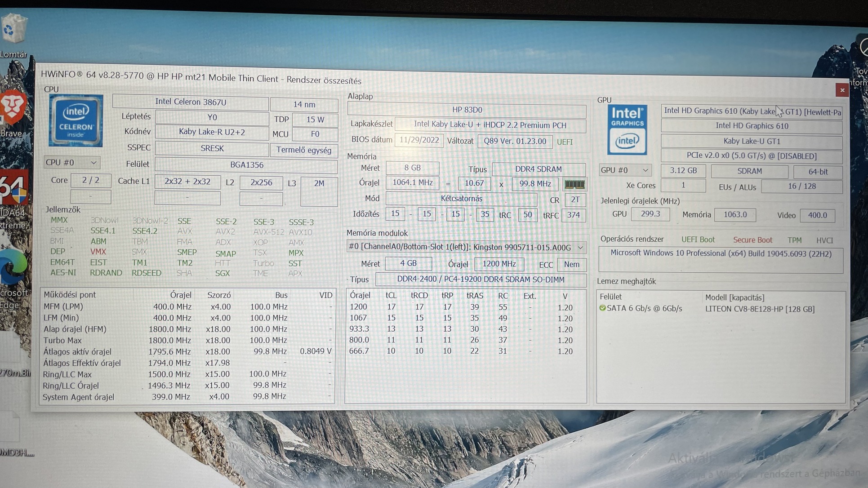
Task: Expand the memory module slot dropdown
Action: tap(580, 248)
